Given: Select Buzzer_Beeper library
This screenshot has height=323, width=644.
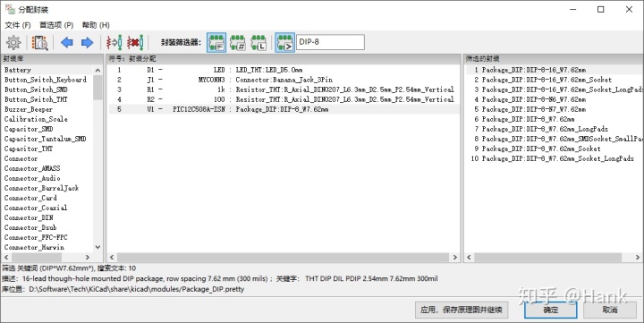Looking at the screenshot, I should pyautogui.click(x=48, y=109).
